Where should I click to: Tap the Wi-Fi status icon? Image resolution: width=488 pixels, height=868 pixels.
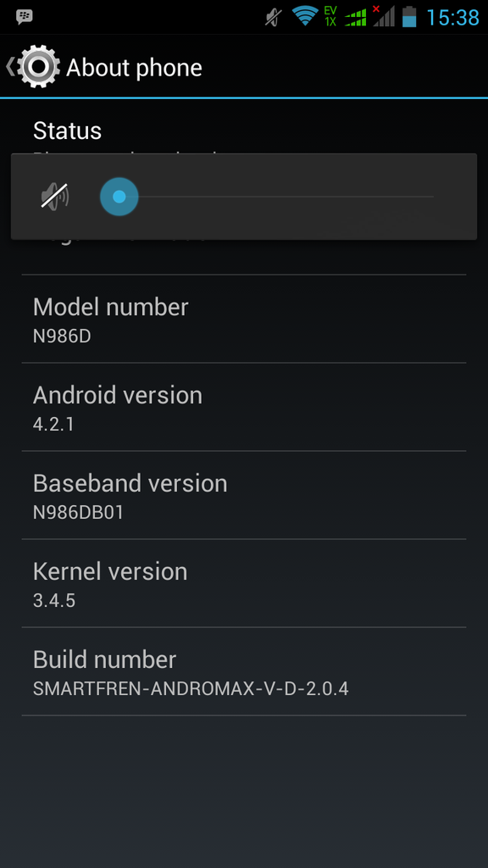coord(305,16)
